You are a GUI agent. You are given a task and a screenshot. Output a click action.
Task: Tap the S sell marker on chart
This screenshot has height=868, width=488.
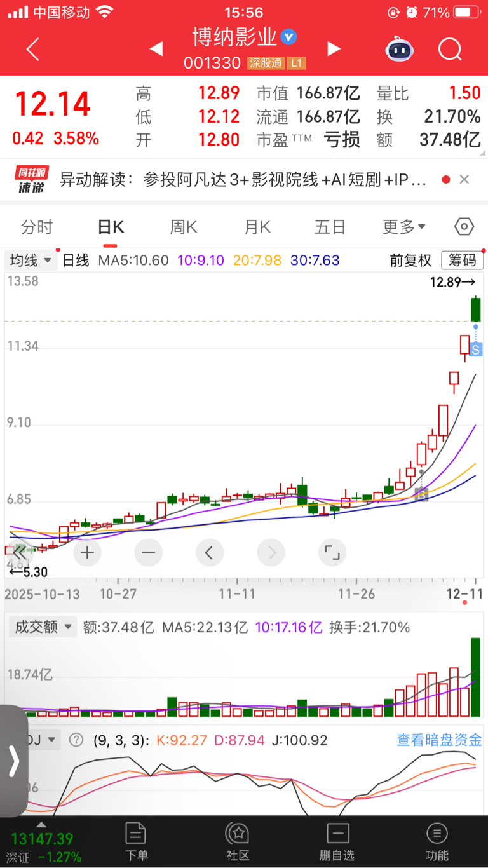476,349
